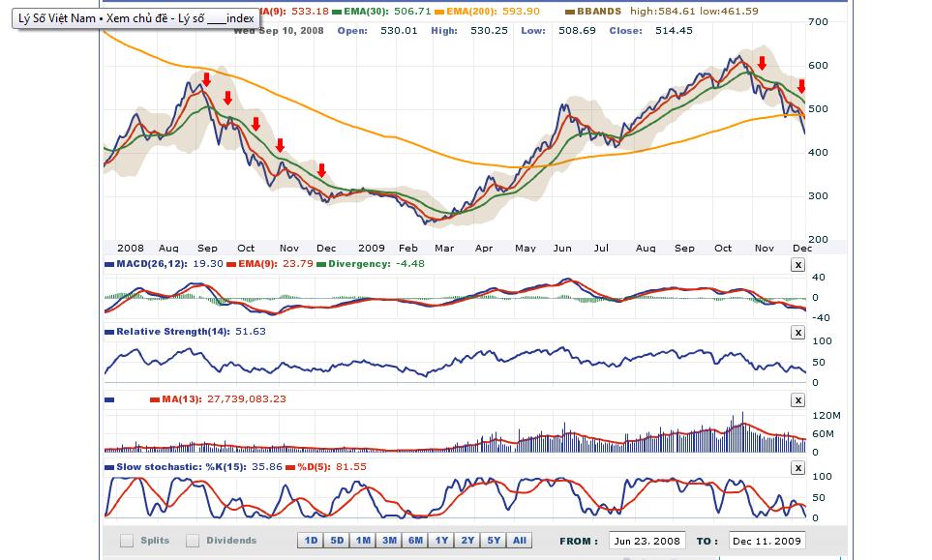
Task: Choose the 6M range button
Action: (x=415, y=541)
